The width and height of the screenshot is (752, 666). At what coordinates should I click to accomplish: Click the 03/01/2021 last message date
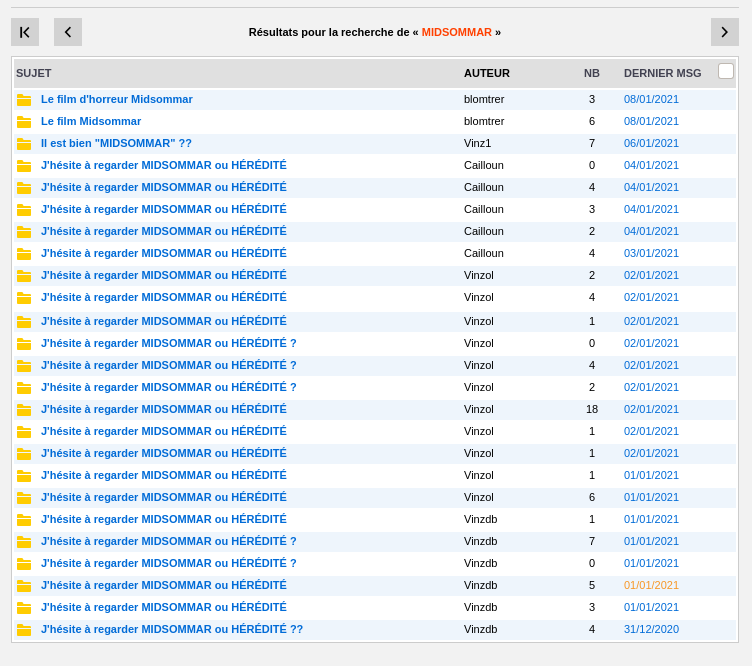[x=651, y=253]
